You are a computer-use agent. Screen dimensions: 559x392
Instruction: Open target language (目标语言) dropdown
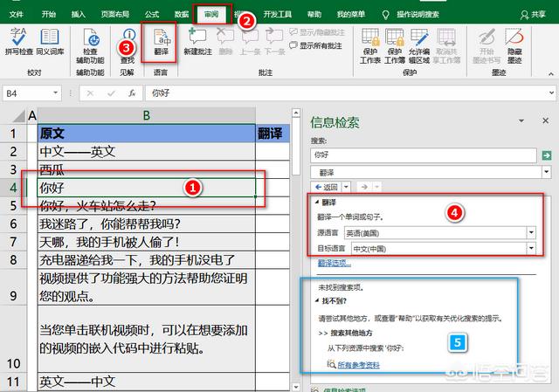point(532,249)
